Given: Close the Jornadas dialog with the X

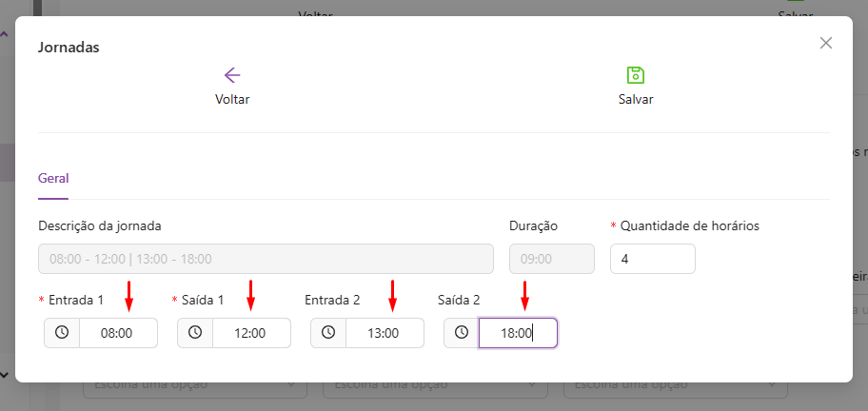Looking at the screenshot, I should click(826, 43).
